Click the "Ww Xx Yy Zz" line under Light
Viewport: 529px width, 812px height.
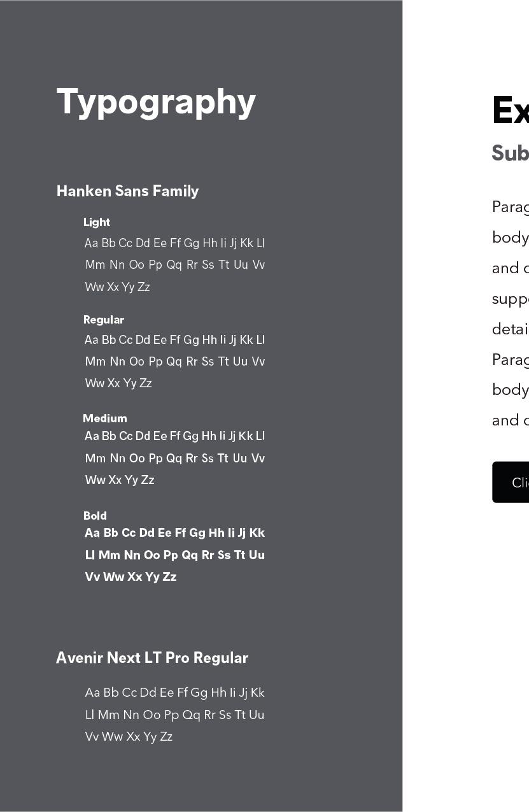[117, 287]
